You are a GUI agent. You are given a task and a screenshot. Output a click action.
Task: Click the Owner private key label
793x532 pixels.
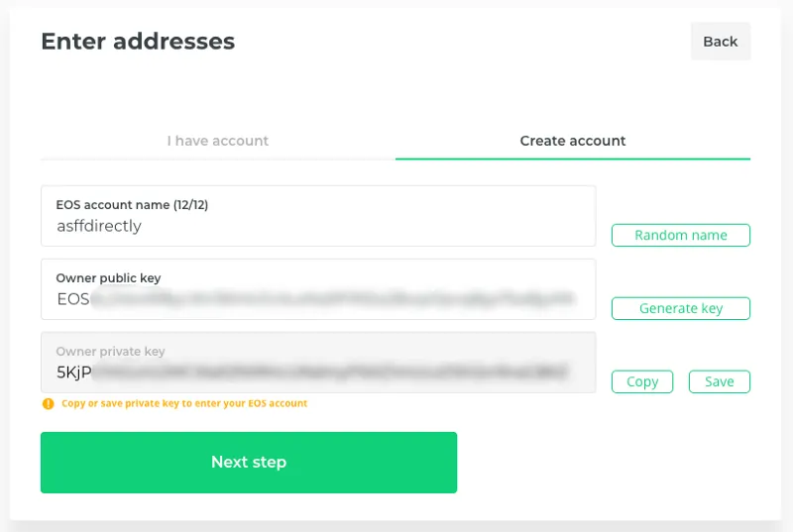coord(110,351)
